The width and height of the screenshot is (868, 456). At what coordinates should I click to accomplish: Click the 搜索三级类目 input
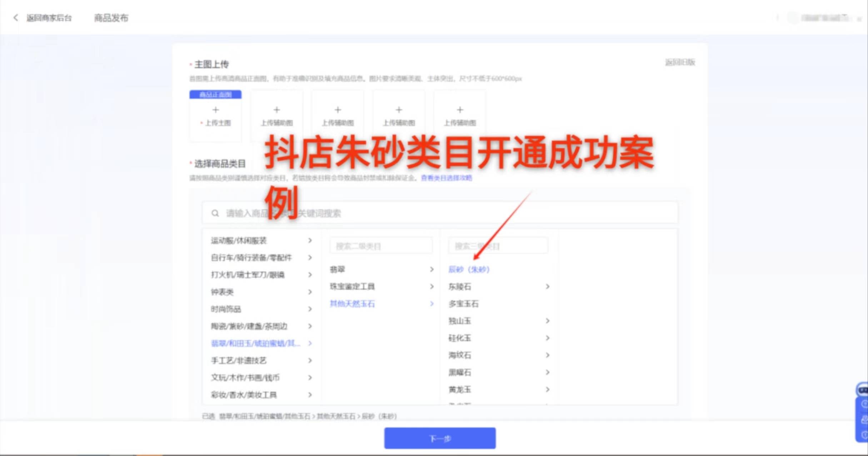click(x=498, y=246)
